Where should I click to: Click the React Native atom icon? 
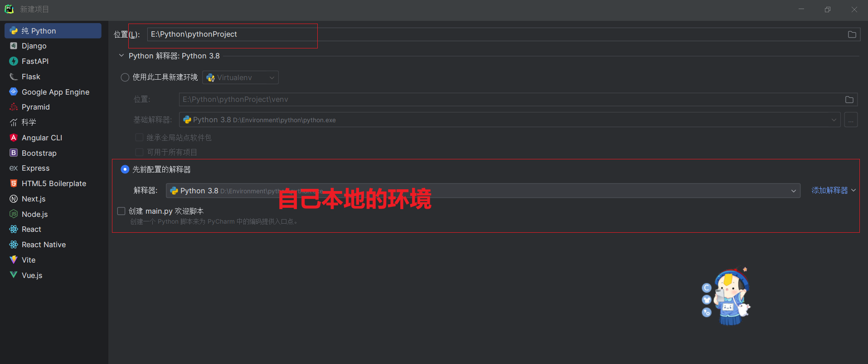pos(14,244)
